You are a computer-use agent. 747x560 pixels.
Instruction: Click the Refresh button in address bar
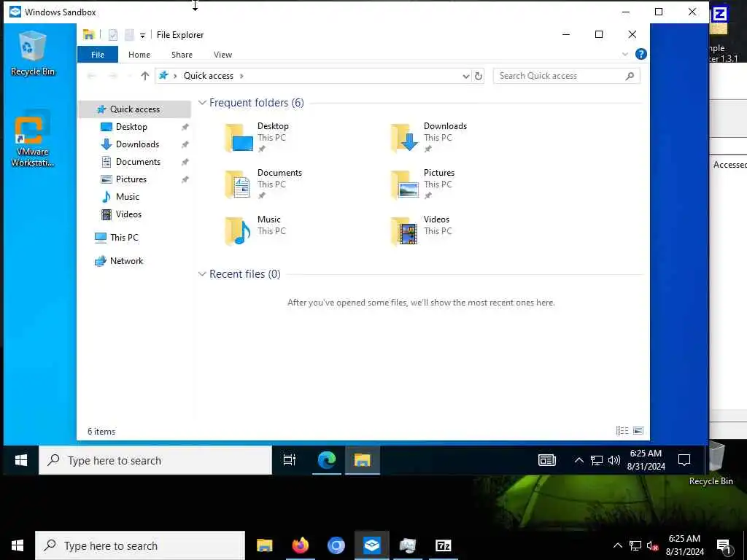[x=479, y=76]
